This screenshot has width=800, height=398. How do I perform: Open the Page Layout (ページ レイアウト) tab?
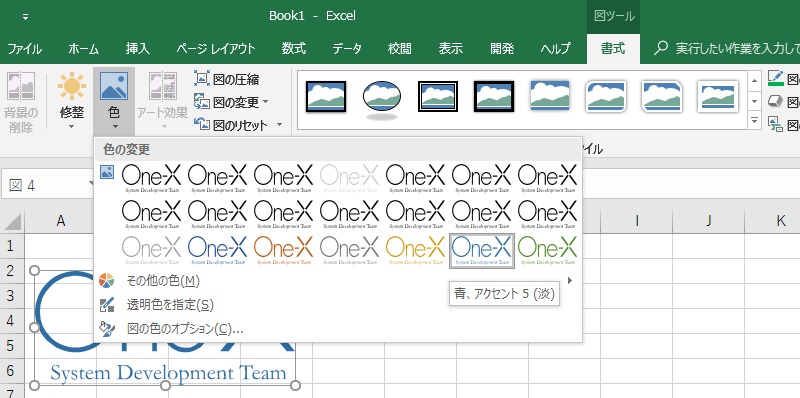click(x=215, y=49)
